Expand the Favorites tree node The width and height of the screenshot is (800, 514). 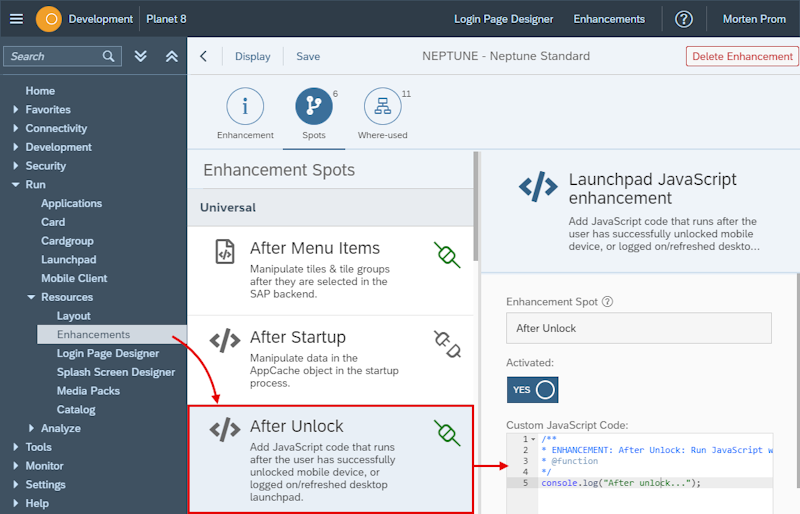click(x=16, y=109)
